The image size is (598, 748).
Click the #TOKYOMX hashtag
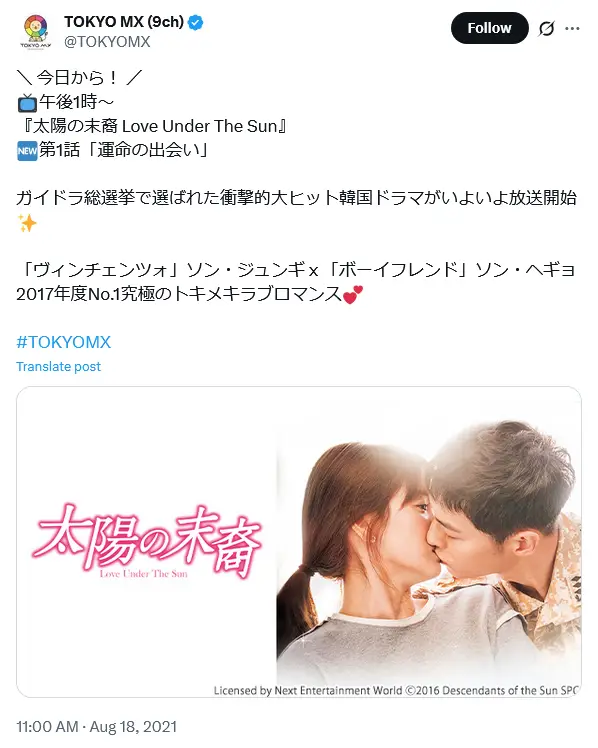tap(63, 342)
